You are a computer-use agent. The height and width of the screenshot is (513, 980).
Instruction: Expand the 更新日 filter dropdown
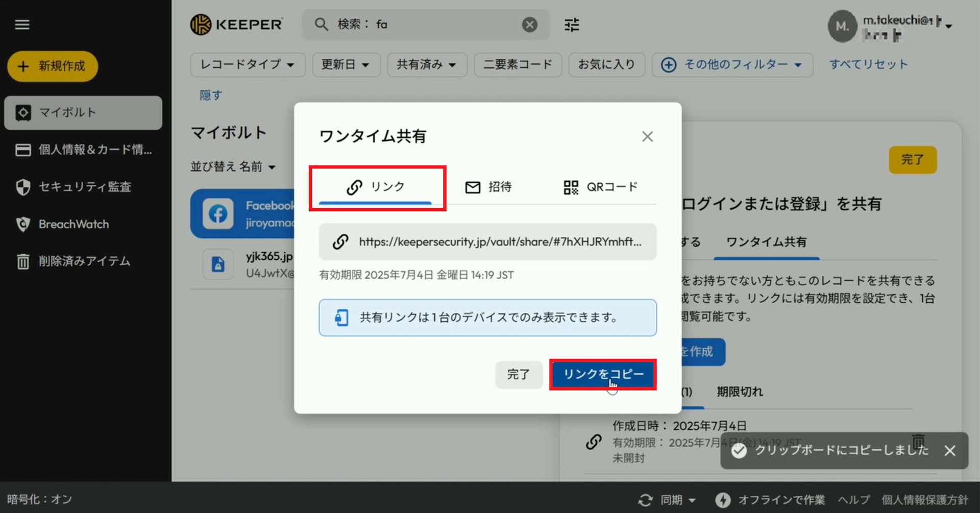coord(346,65)
